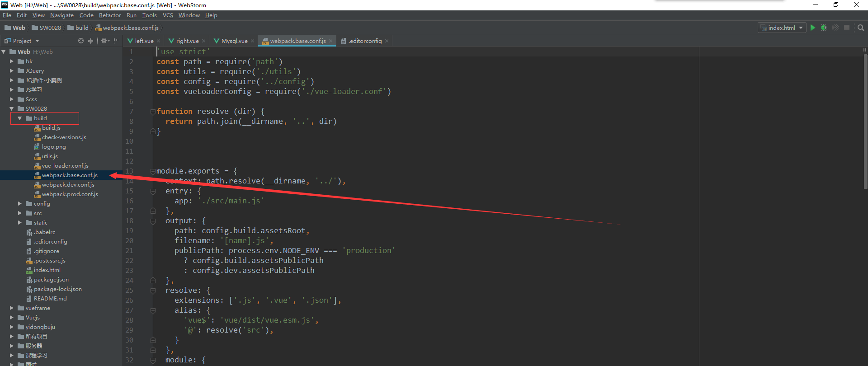Click the vue-loader.conf.js file icon
The width and height of the screenshot is (868, 366).
tap(37, 166)
